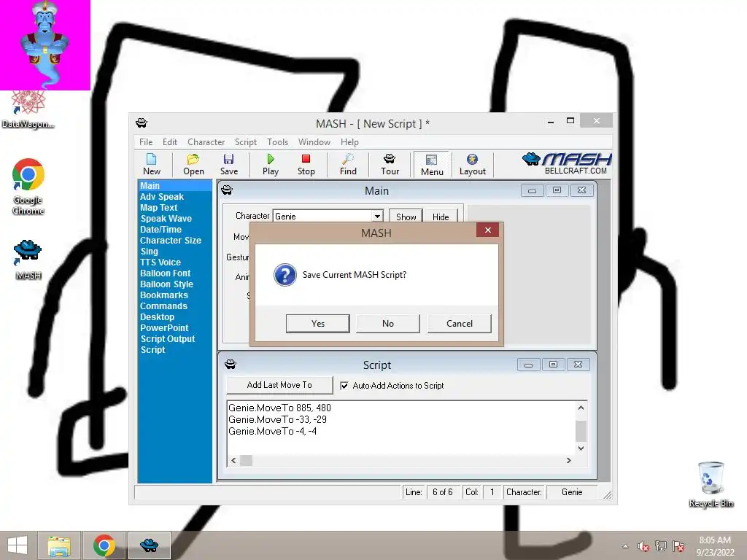Select Bookmarks in the sidebar

[x=164, y=295]
